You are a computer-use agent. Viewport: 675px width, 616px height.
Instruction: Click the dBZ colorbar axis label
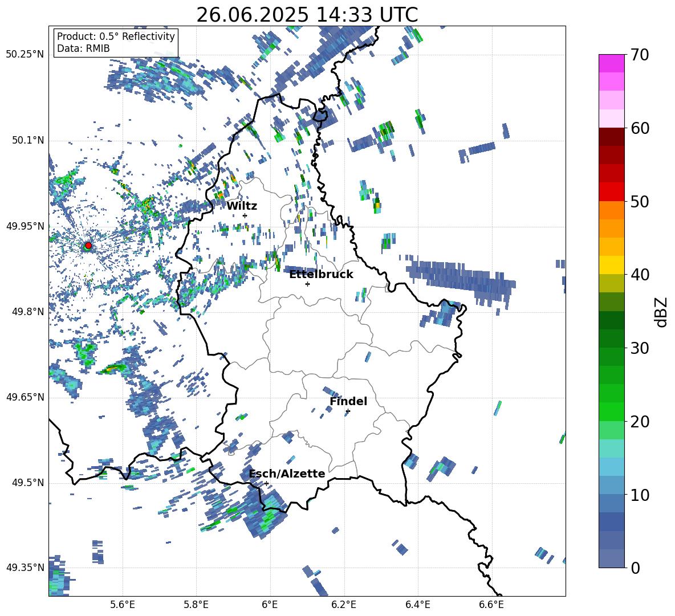[662, 312]
